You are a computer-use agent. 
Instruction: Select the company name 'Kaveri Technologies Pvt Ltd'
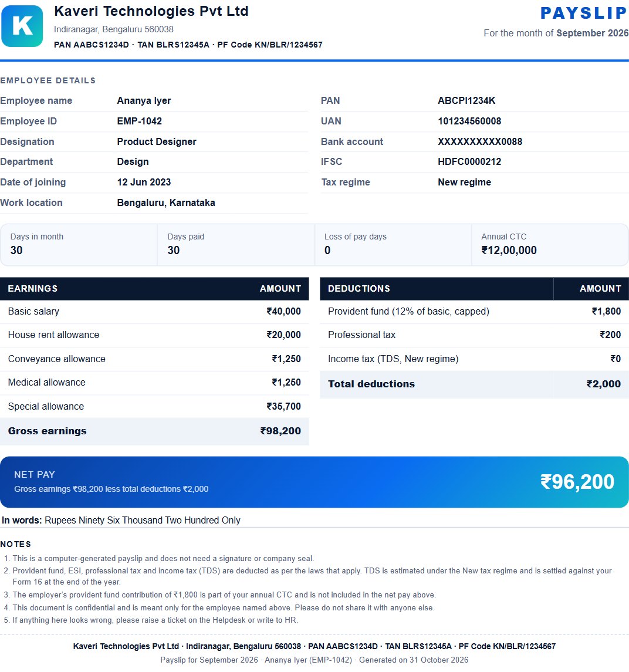[x=151, y=11]
